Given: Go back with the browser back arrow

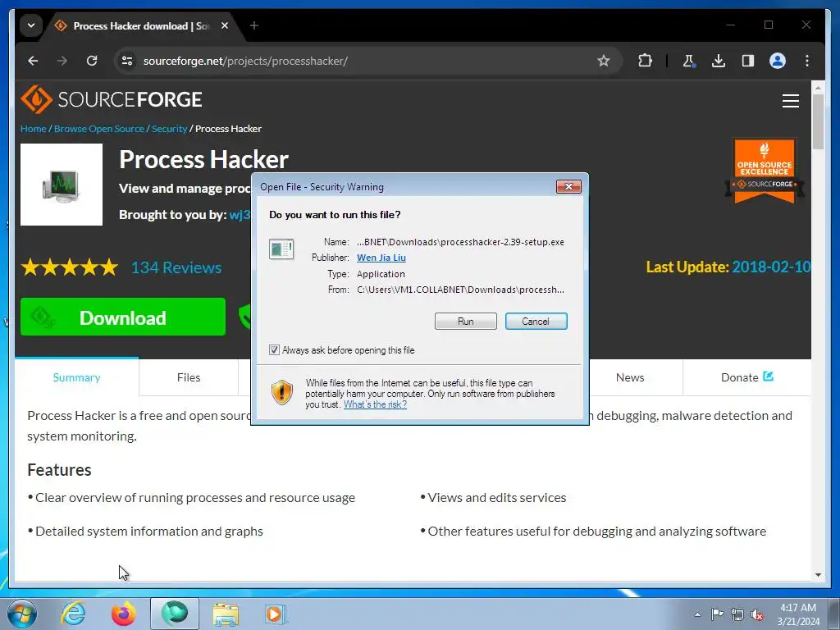Looking at the screenshot, I should coord(33,61).
